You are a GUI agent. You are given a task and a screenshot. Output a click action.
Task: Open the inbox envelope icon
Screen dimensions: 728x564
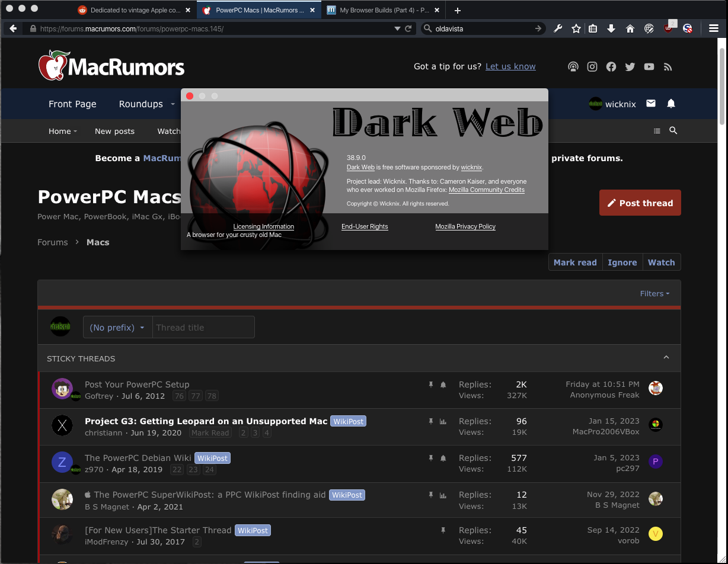[x=651, y=104]
